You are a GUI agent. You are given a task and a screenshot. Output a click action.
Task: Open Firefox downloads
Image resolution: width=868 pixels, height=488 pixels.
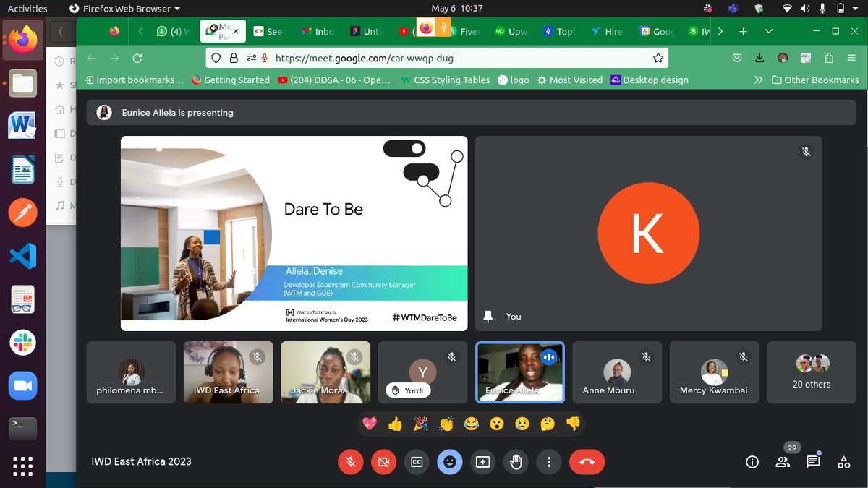(x=759, y=57)
